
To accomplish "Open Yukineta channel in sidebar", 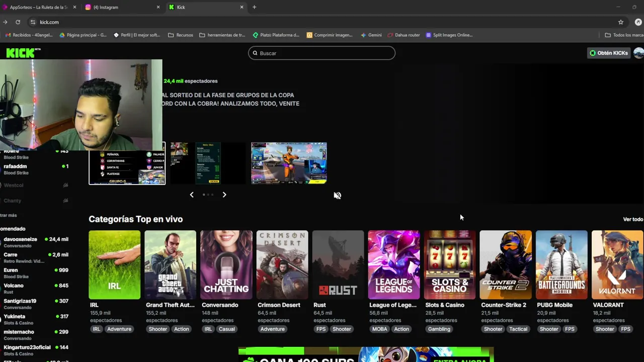I will click(x=35, y=319).
